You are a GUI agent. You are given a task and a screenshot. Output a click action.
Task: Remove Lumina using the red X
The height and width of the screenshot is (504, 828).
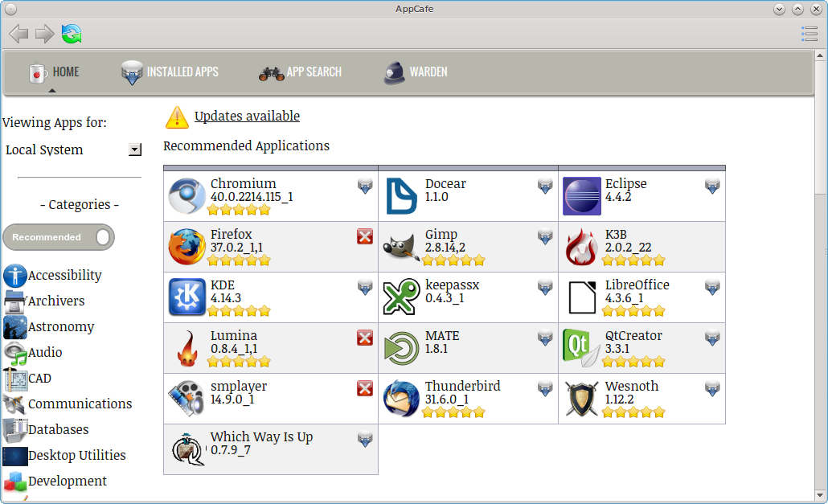pyautogui.click(x=365, y=338)
